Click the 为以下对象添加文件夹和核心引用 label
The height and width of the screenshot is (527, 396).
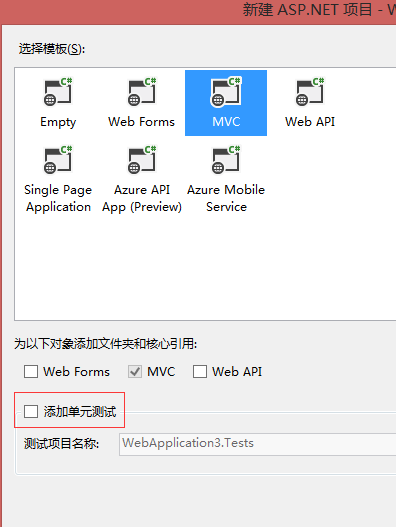(x=106, y=344)
